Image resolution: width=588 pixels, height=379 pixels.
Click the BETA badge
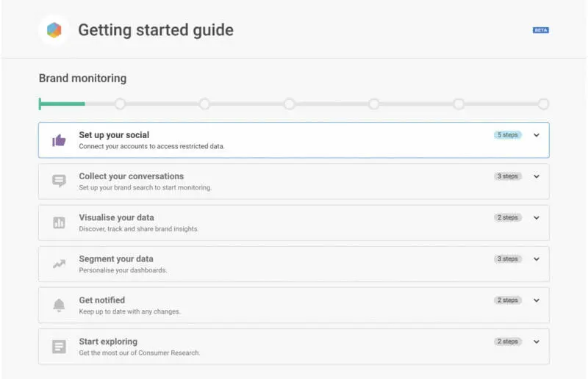point(541,30)
